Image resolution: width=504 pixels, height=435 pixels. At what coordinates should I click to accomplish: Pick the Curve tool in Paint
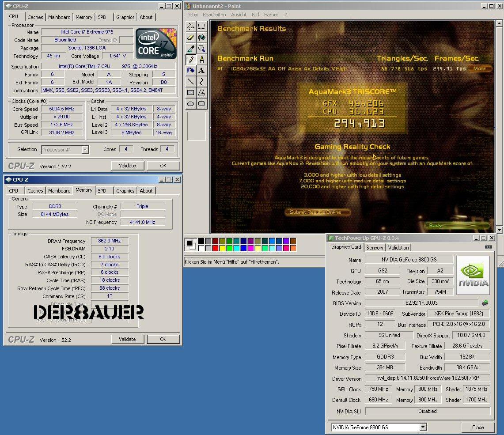pos(201,82)
